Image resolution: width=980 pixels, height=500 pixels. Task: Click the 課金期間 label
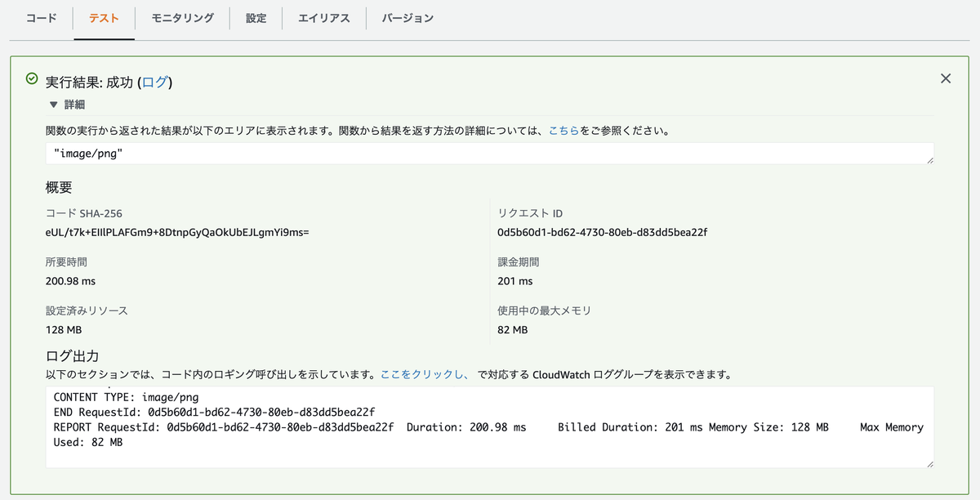[x=519, y=262]
